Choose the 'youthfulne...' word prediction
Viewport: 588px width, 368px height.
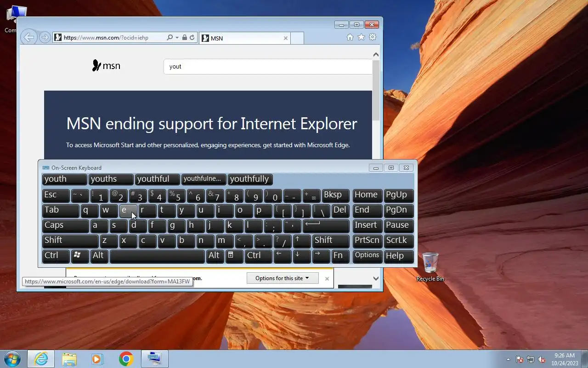click(204, 179)
